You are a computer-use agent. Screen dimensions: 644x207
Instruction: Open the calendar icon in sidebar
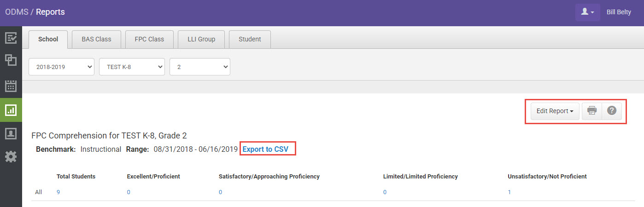pyautogui.click(x=11, y=86)
